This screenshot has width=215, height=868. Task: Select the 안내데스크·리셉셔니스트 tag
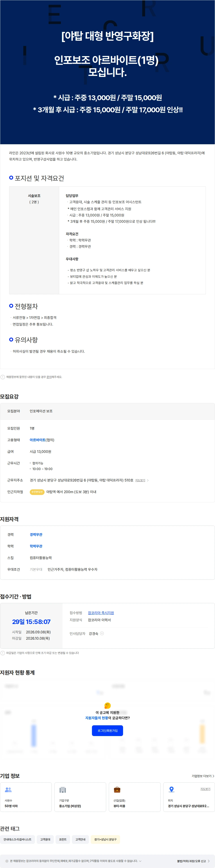click(17, 839)
